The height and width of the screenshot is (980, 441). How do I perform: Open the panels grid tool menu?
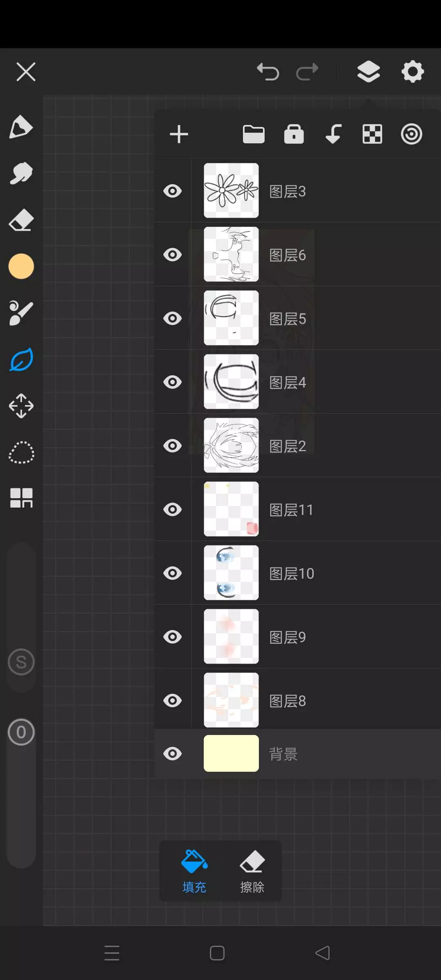(x=21, y=498)
